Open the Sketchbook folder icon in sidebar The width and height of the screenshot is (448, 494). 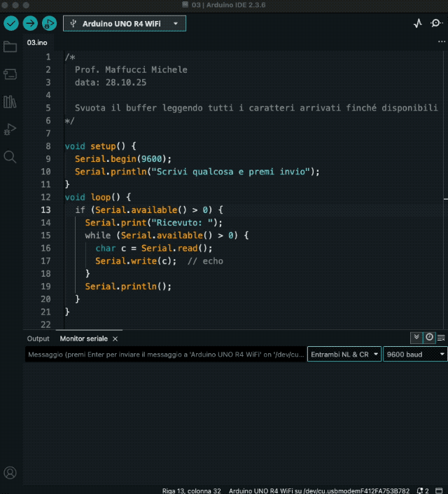[10, 47]
